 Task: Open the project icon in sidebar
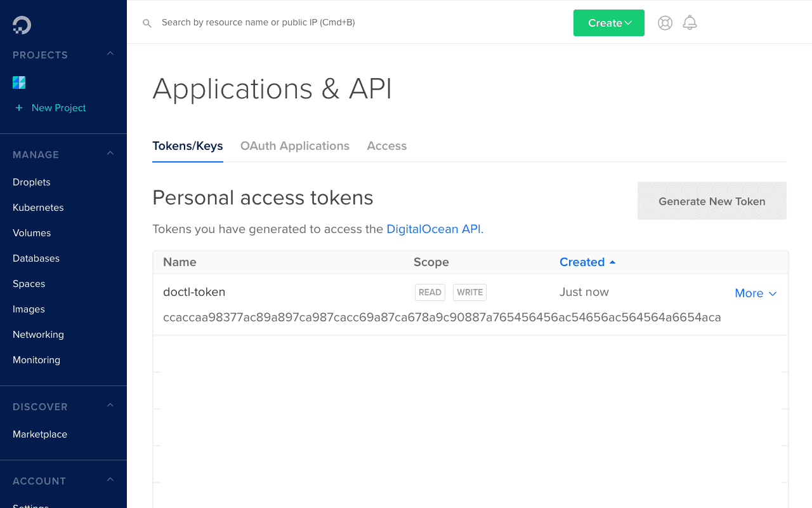pos(19,83)
